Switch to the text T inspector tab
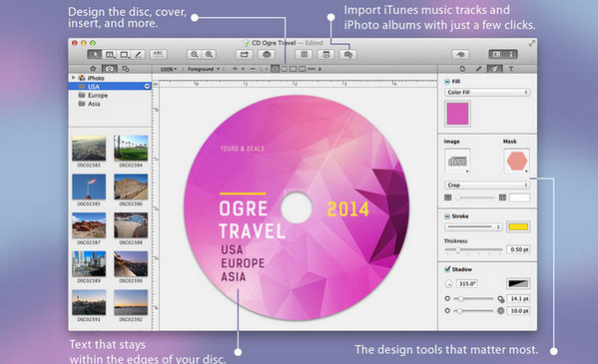The image size is (598, 364). pos(511,69)
